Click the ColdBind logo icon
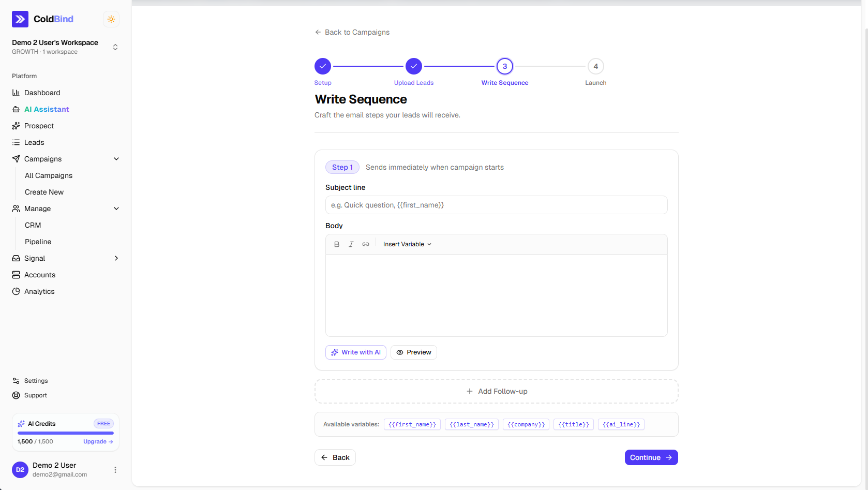The width and height of the screenshot is (868, 490). click(x=20, y=19)
